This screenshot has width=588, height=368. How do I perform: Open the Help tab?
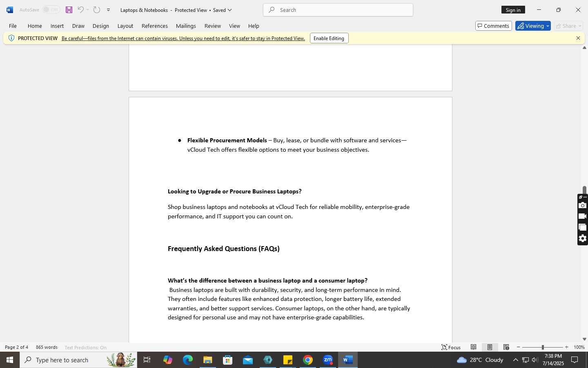click(254, 26)
